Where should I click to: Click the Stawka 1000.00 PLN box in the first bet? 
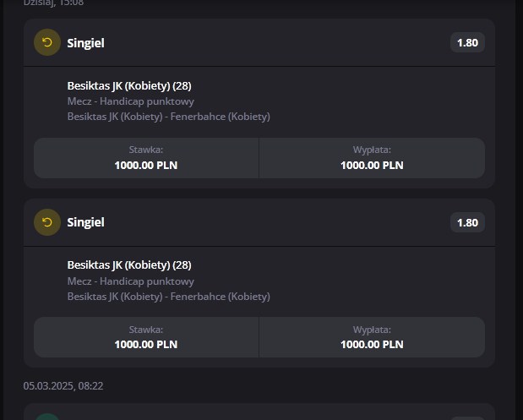click(146, 158)
